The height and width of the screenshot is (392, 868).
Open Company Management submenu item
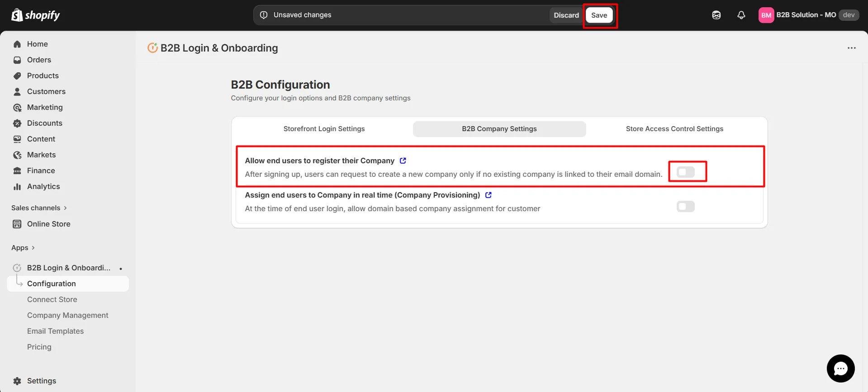point(68,315)
